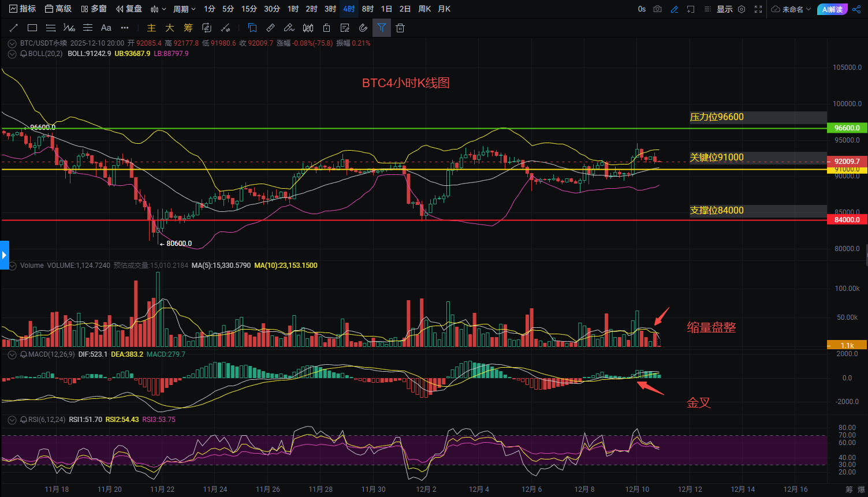
Task: Click the 大 large-order indicator button
Action: (x=170, y=28)
